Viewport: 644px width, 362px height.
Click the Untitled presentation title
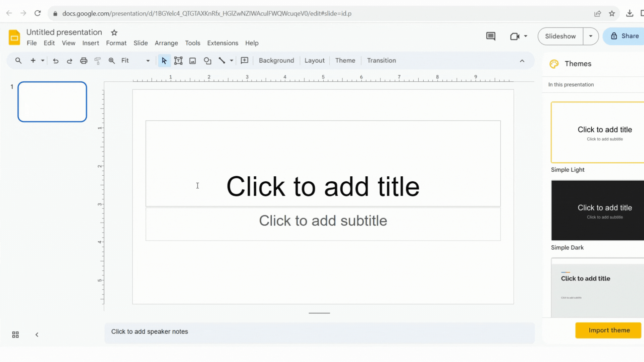tap(64, 32)
